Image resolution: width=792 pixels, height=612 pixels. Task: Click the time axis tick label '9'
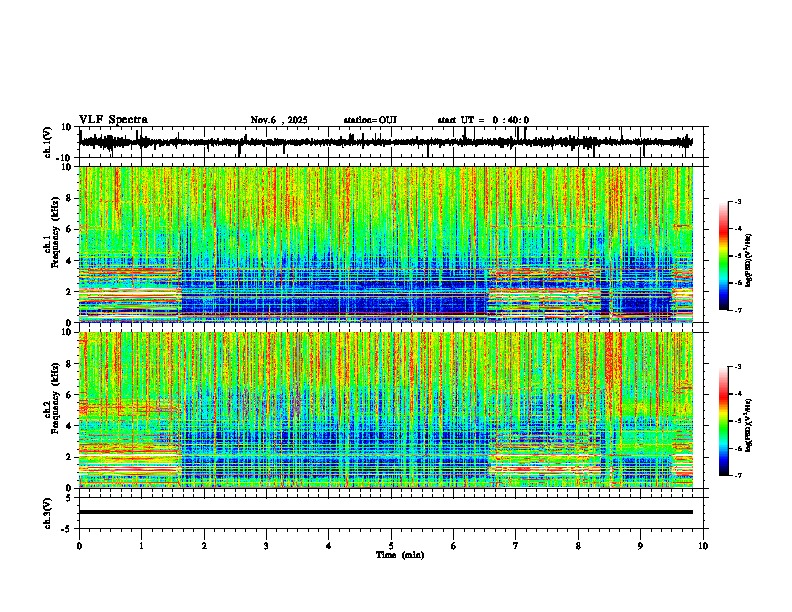point(640,546)
